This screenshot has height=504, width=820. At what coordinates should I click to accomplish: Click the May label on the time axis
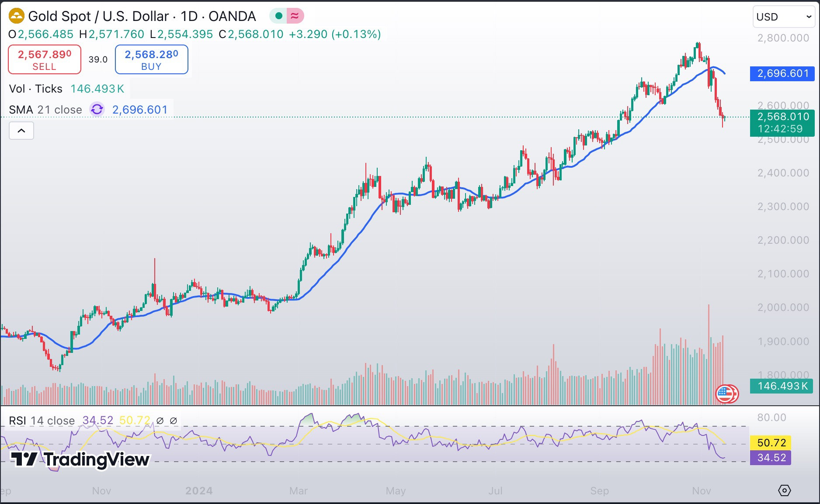[396, 491]
